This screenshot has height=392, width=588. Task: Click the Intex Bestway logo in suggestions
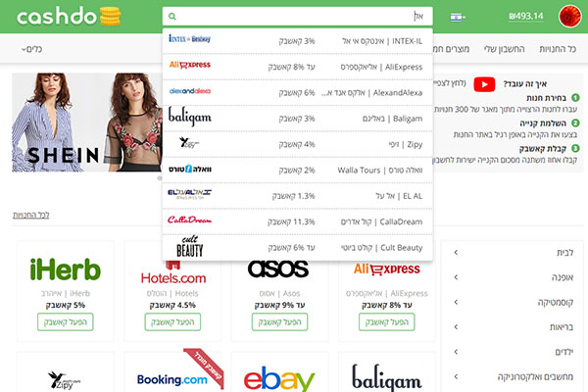[189, 38]
